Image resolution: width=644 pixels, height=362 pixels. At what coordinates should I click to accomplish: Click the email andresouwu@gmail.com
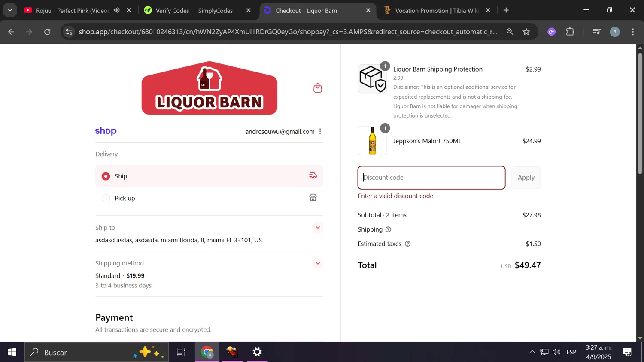click(x=280, y=132)
